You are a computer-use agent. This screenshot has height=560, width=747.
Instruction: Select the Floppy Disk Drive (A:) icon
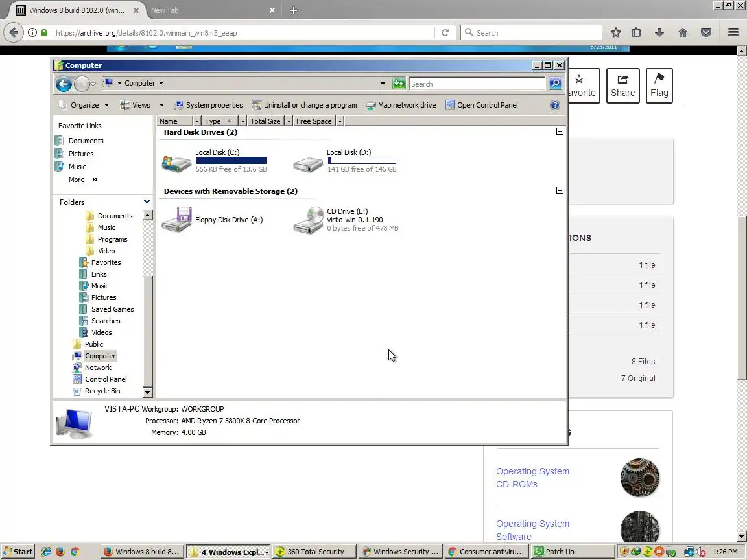[176, 220]
